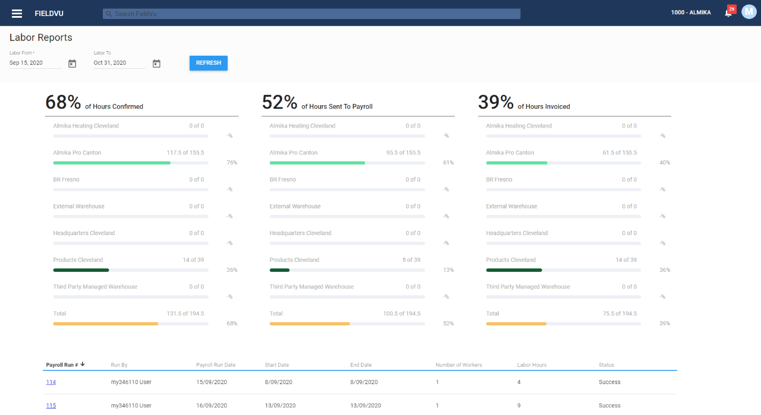Sort by End Date column
The width and height of the screenshot is (761, 415).
point(361,365)
